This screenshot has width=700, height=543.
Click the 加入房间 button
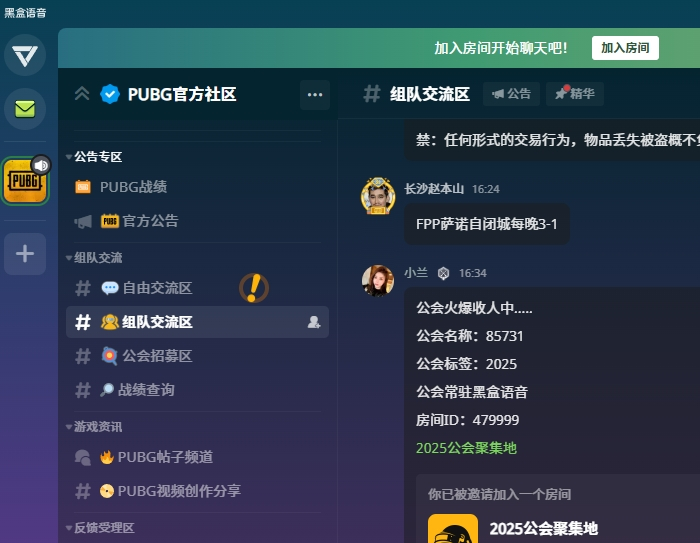[x=625, y=48]
